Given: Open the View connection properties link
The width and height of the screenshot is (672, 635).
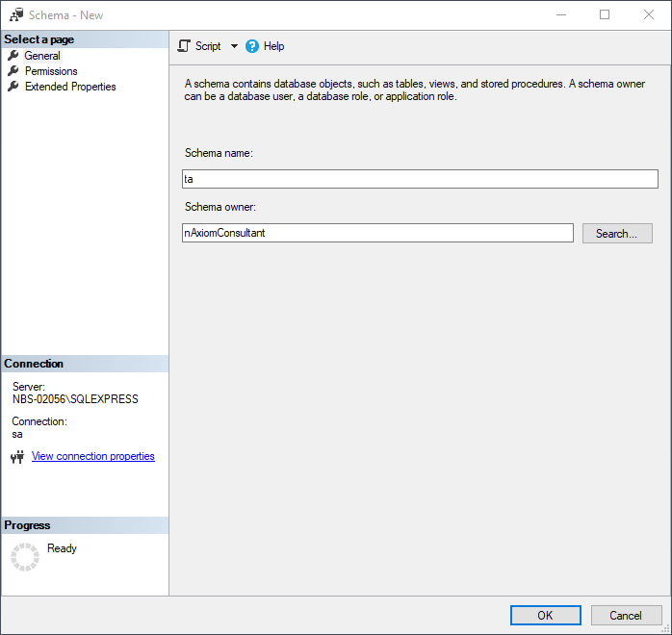Looking at the screenshot, I should 93,456.
